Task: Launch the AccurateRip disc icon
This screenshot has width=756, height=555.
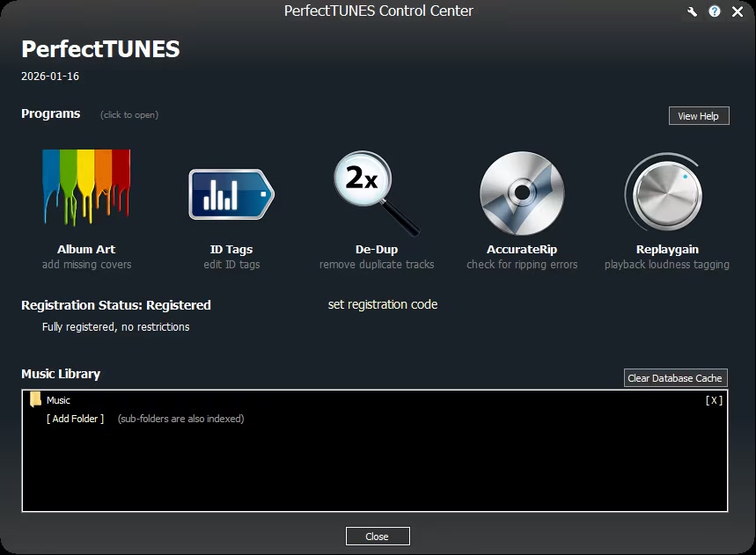Action: point(521,194)
